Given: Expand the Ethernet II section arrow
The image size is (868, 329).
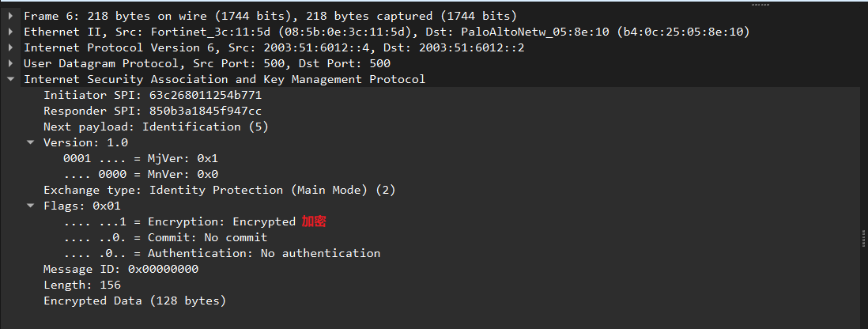Looking at the screenshot, I should (x=10, y=32).
